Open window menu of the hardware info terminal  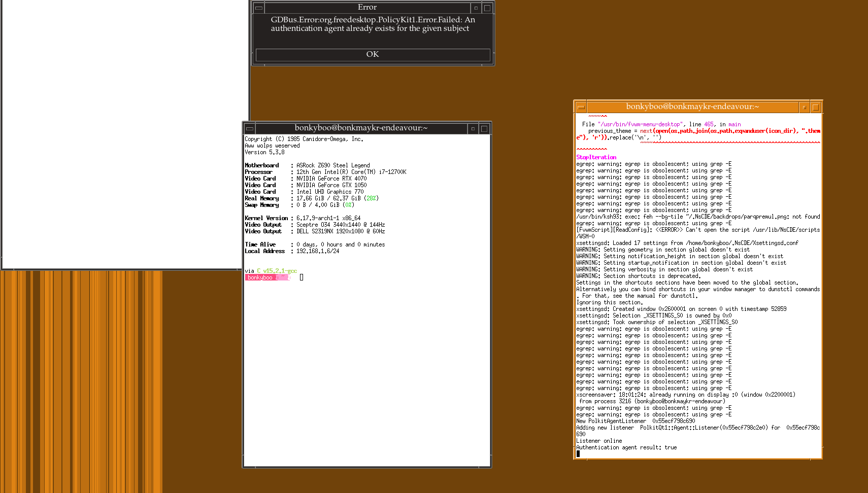tap(249, 128)
